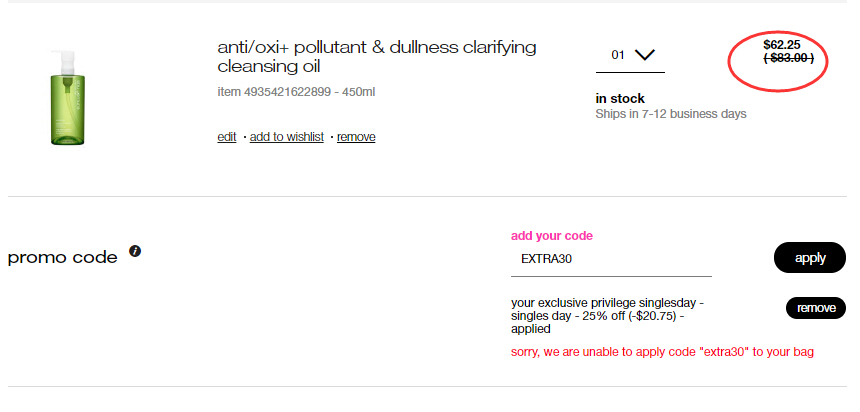
Task: Remove the applied singles day promotion
Action: coord(816,308)
